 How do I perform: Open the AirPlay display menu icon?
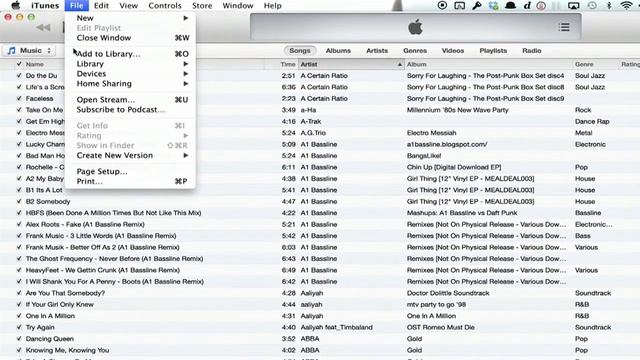[x=573, y=5]
